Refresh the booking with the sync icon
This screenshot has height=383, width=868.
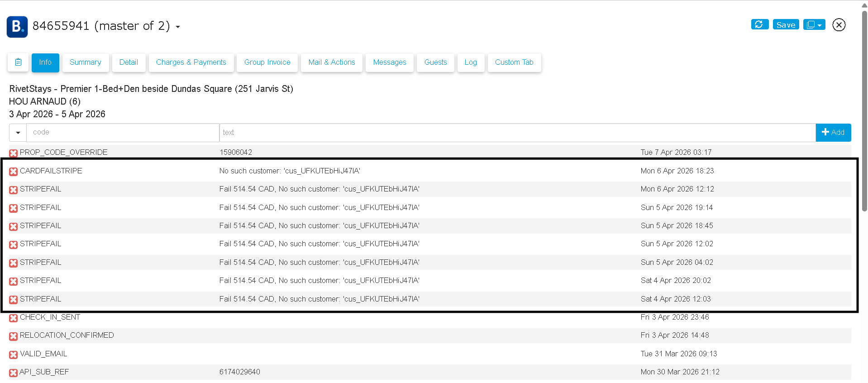(759, 24)
